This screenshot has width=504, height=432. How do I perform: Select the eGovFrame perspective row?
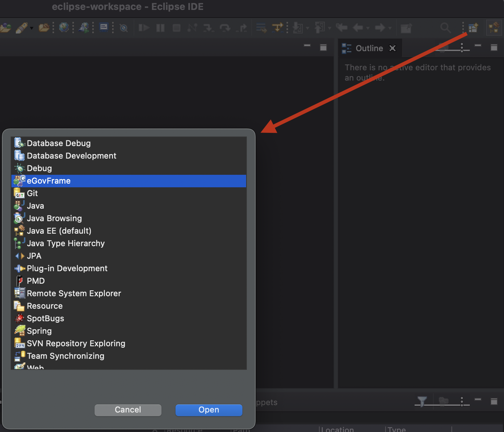(129, 181)
